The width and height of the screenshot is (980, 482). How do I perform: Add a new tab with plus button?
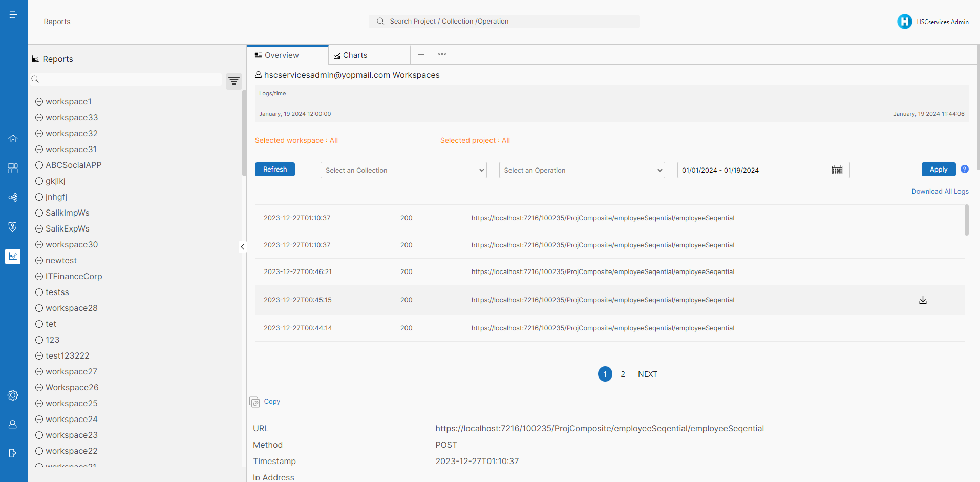421,54
